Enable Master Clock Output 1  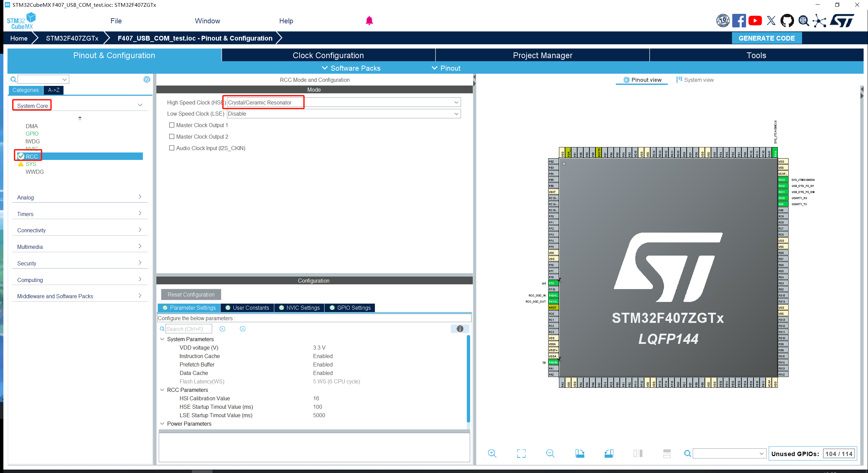(x=172, y=125)
